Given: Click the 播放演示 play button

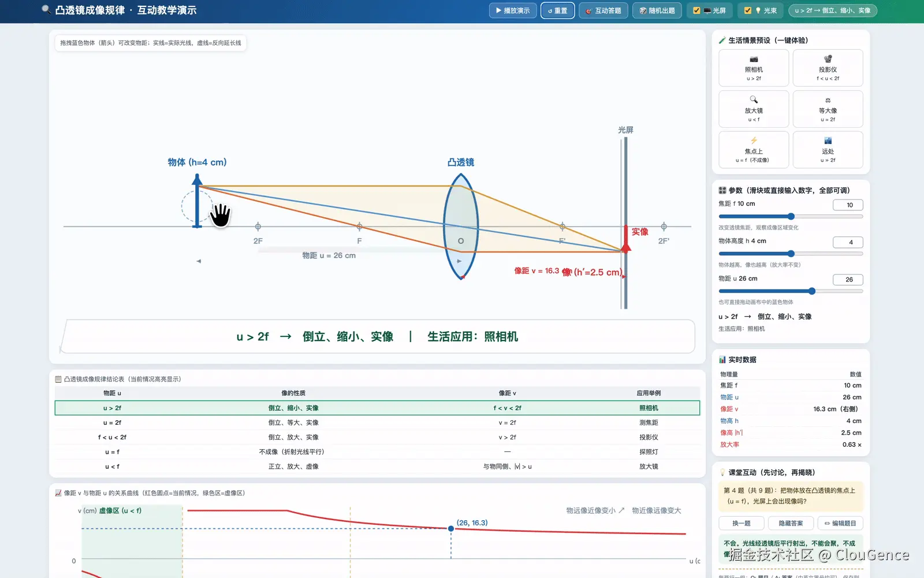Looking at the screenshot, I should pyautogui.click(x=513, y=10).
